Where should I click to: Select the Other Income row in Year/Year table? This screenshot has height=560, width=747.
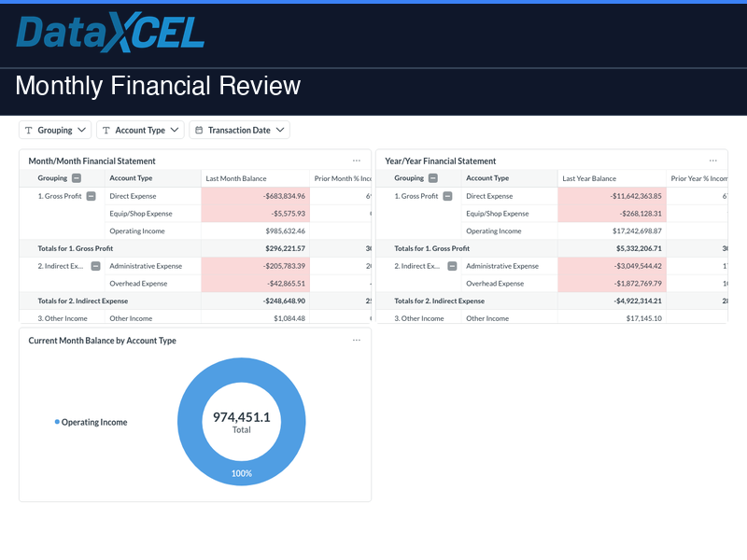tap(492, 318)
